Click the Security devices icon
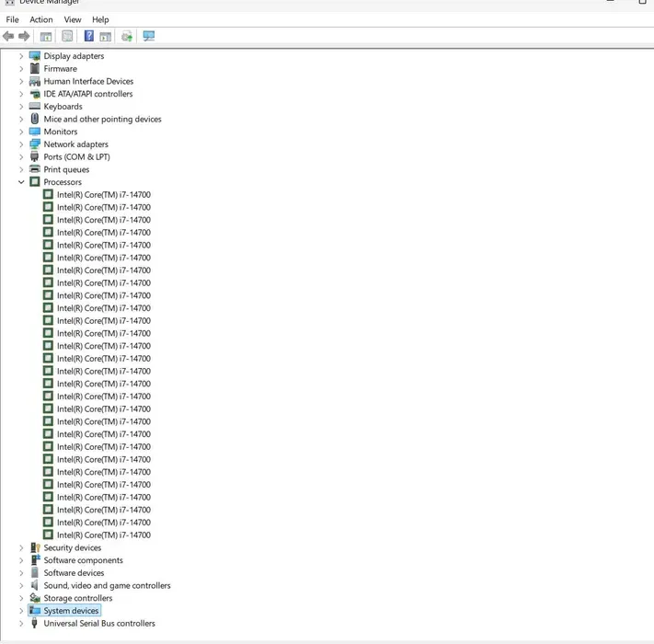The image size is (654, 644). (35, 547)
